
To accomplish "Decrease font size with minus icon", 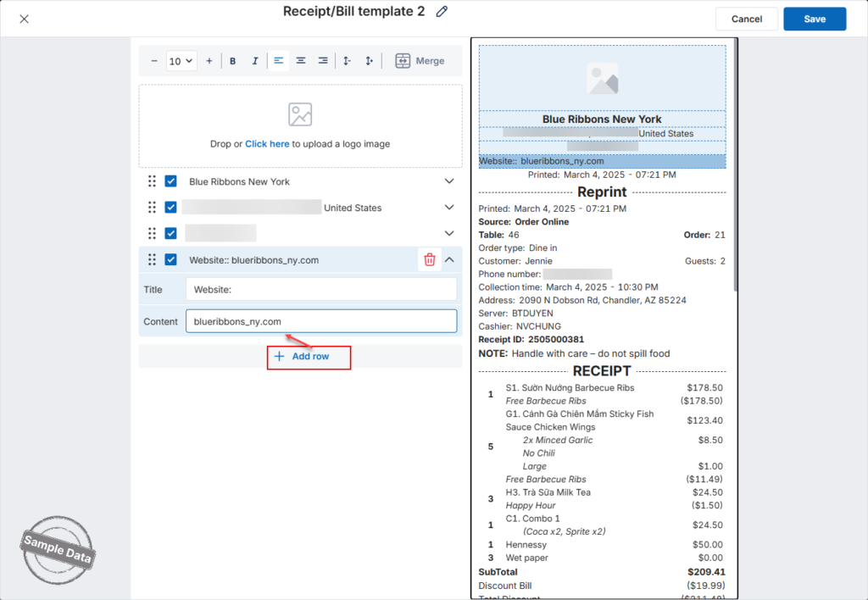I will coord(154,61).
